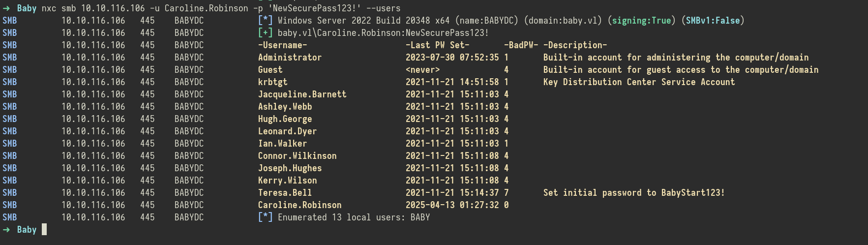Image resolution: width=868 pixels, height=245 pixels.
Task: Click the <never> value for Guest
Action: (x=422, y=70)
